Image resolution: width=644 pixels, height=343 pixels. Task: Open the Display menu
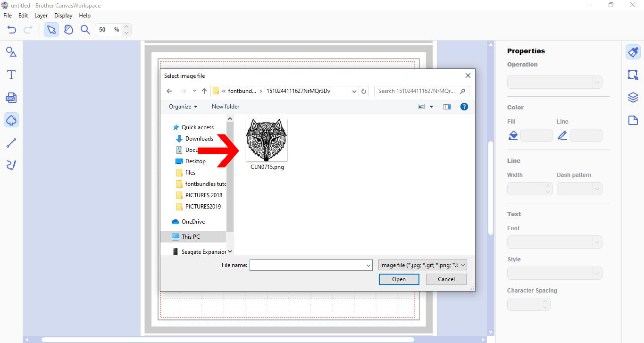(x=63, y=16)
